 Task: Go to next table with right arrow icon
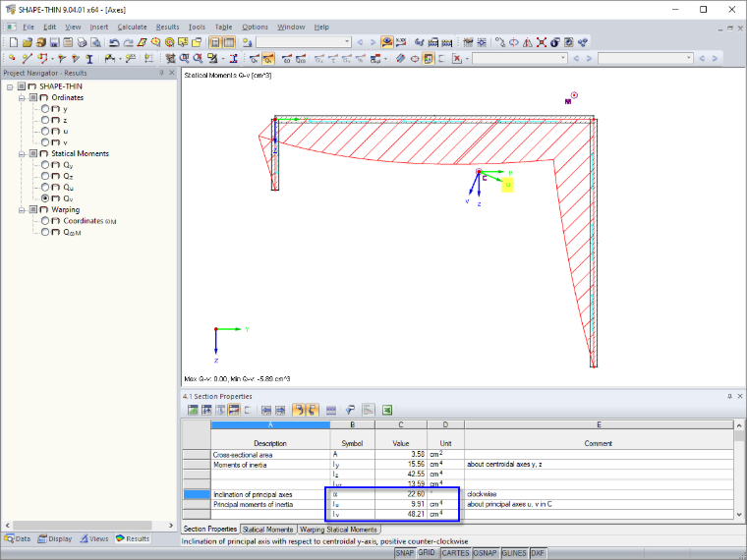(x=280, y=410)
